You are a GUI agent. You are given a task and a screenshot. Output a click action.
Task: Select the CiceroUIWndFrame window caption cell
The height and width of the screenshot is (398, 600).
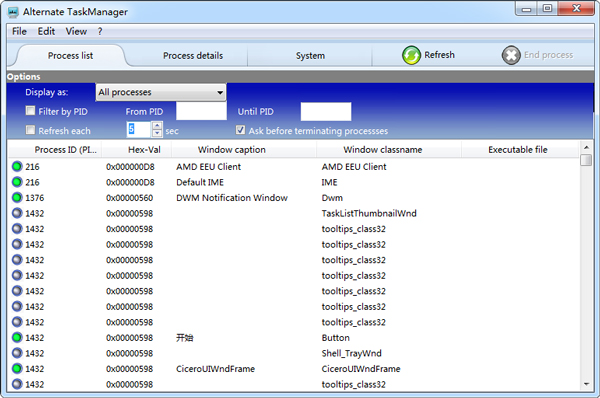[x=215, y=369]
